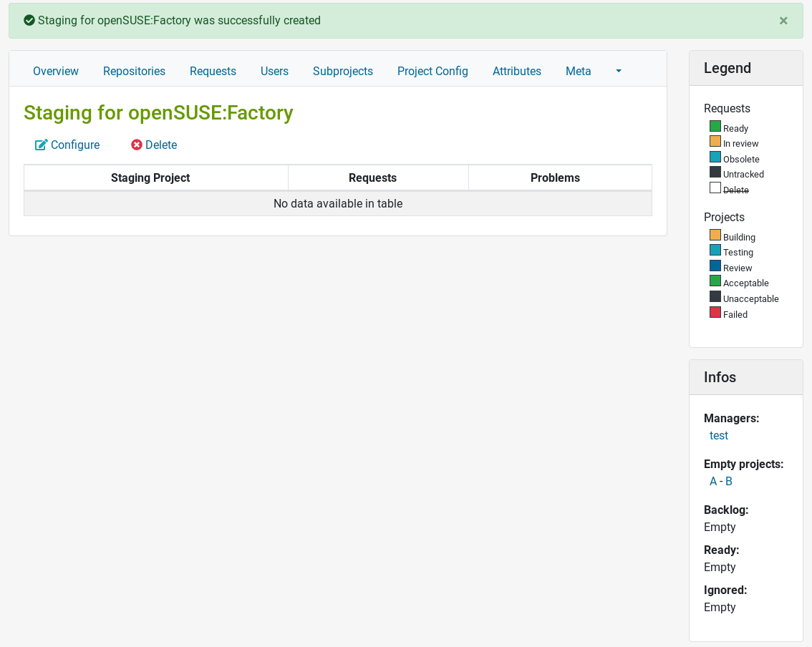Screen dimensions: 812x647
Task: Click the 'Requests' legend subheading
Action: [727, 108]
